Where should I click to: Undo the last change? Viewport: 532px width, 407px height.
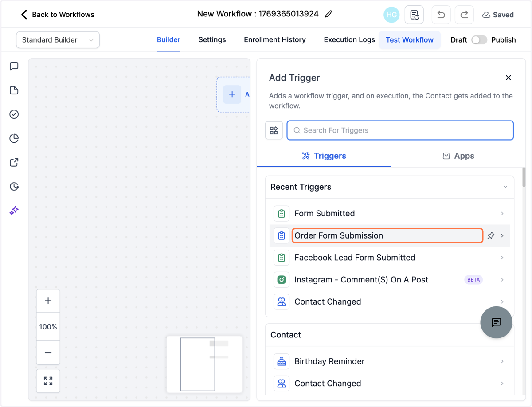[x=441, y=15]
